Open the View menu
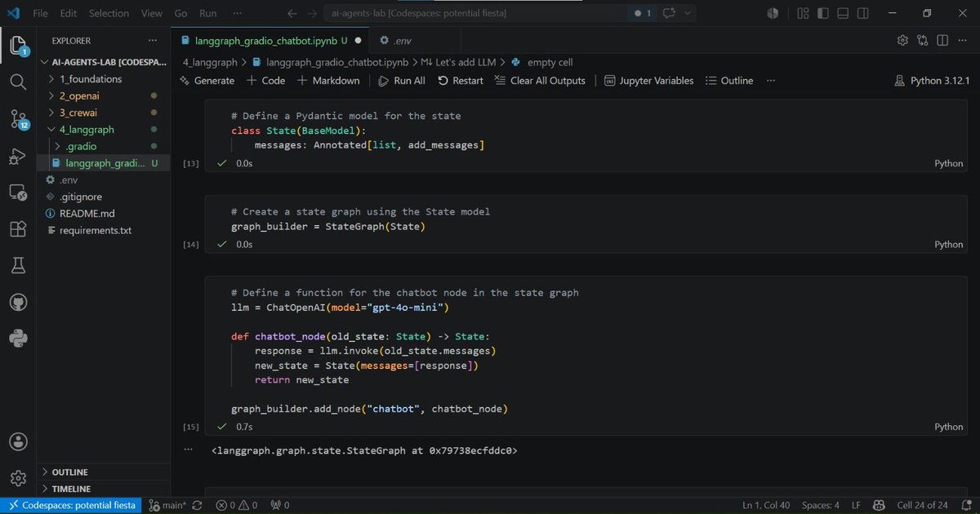The image size is (980, 514). (x=151, y=13)
